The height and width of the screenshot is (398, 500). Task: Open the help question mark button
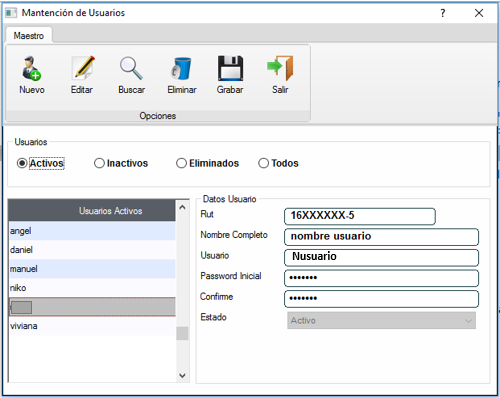(443, 13)
